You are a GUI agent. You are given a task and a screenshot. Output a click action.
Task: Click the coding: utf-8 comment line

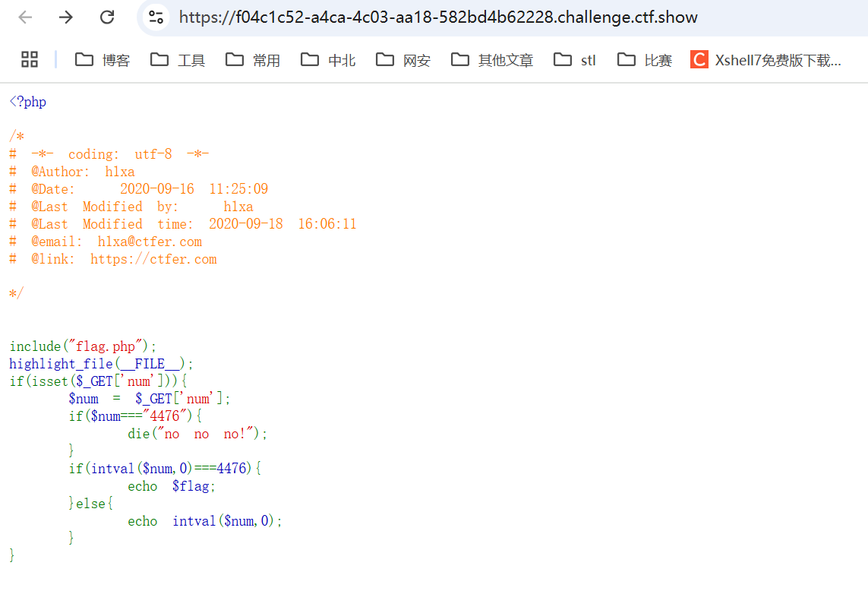click(109, 154)
